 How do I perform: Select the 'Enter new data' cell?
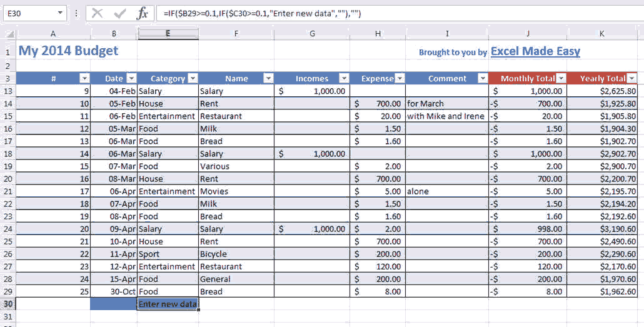pyautogui.click(x=168, y=304)
